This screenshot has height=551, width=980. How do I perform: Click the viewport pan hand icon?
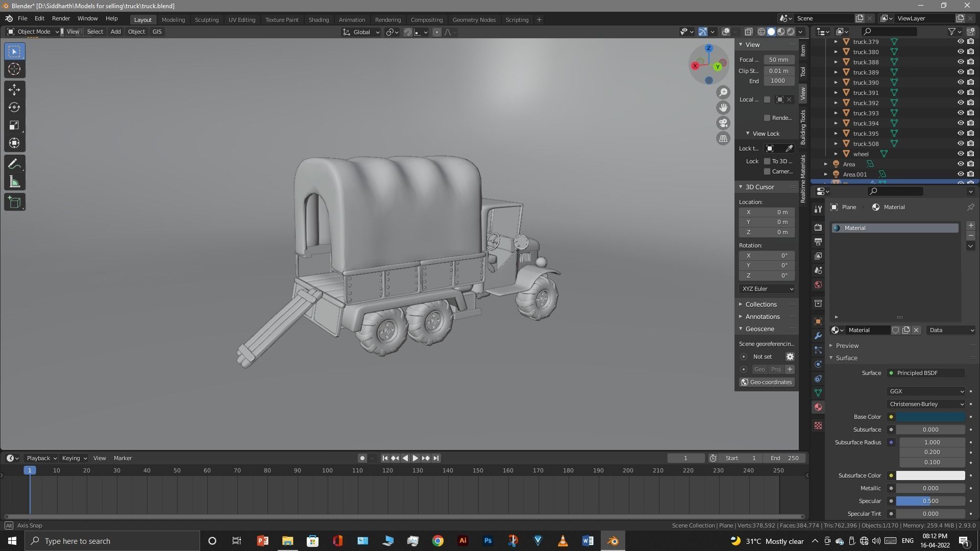pos(723,108)
